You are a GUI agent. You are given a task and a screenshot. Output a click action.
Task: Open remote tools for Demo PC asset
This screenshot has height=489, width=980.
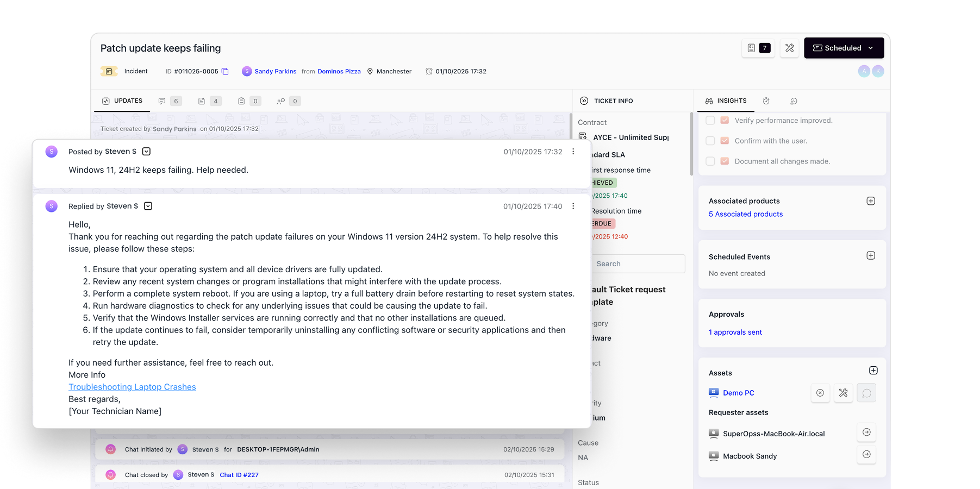point(843,393)
